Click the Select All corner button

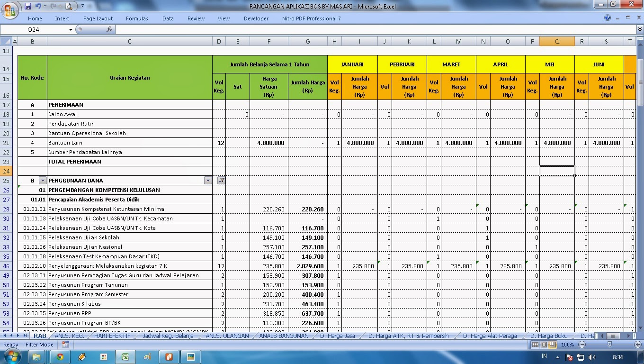pyautogui.click(x=6, y=42)
